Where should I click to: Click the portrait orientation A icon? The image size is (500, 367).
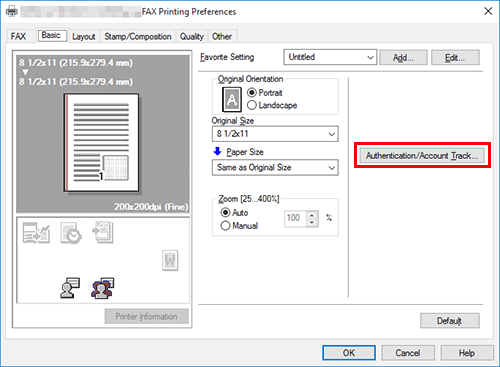point(232,99)
